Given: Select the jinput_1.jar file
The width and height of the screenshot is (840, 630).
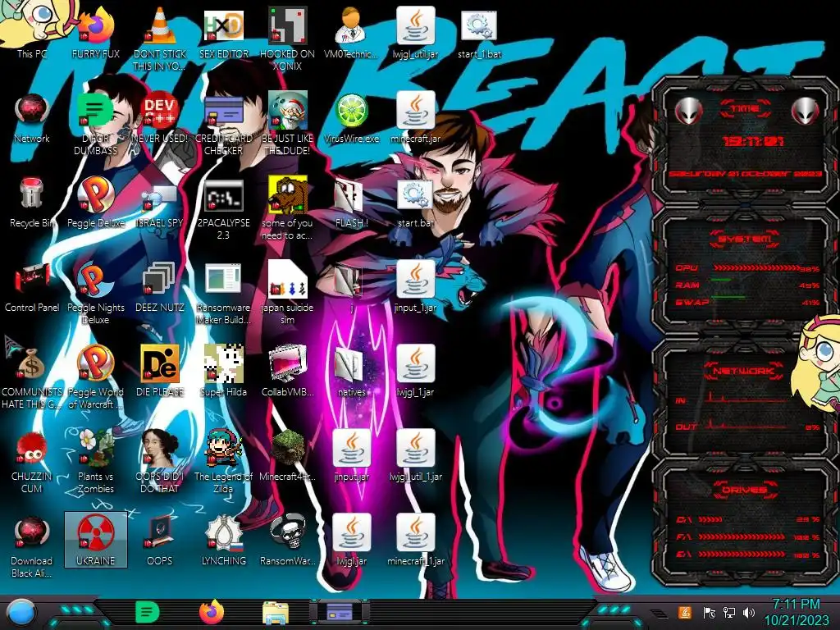Looking at the screenshot, I should point(416,286).
